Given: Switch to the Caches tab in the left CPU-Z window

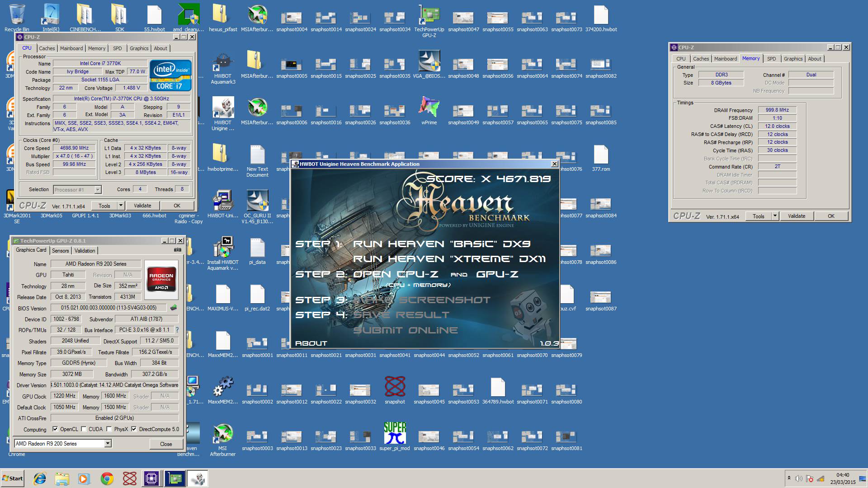Looking at the screenshot, I should pyautogui.click(x=47, y=48).
